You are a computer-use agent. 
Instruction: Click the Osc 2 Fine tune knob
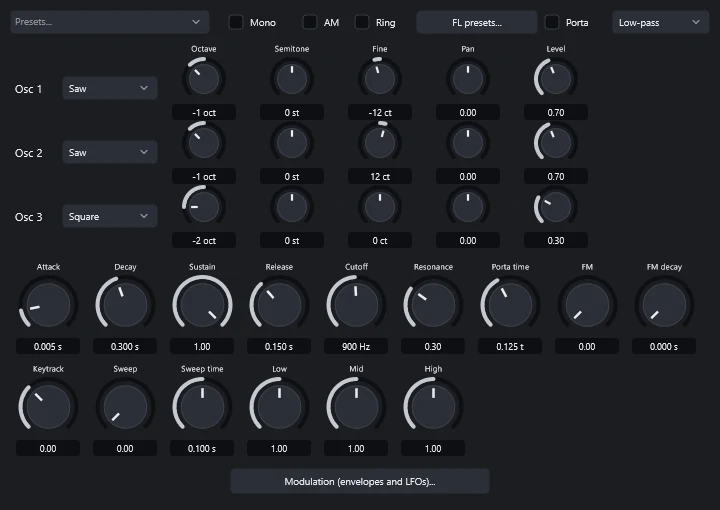click(x=380, y=143)
